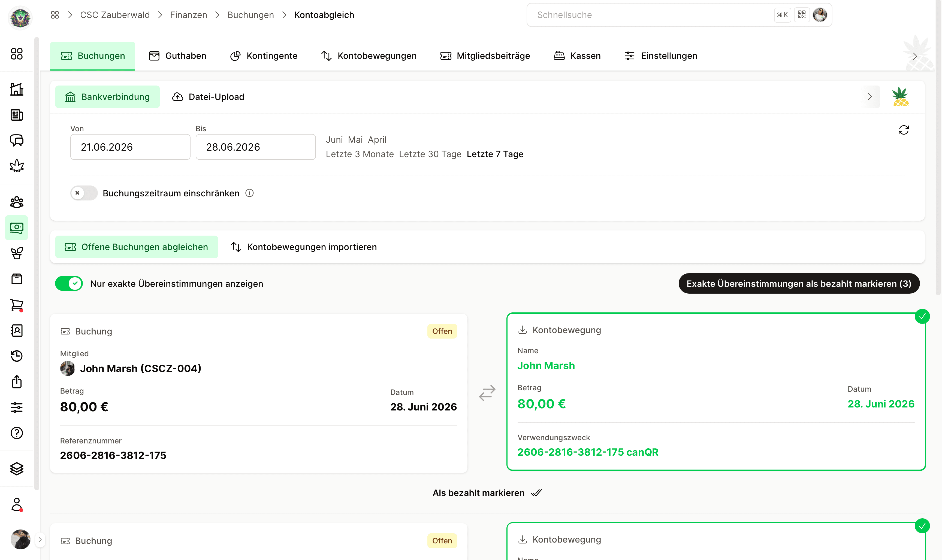Viewport: 942px width, 560px height.
Task: Open dashboard grid icon in sidebar
Action: pyautogui.click(x=17, y=54)
